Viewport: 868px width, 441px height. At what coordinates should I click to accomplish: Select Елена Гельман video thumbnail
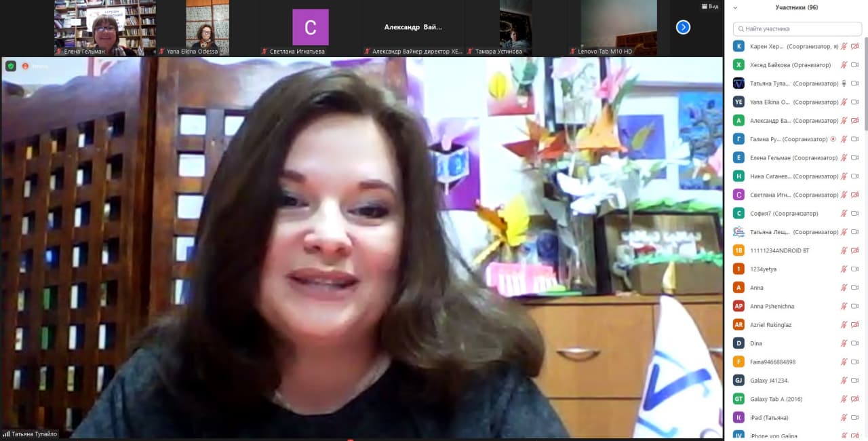(104, 27)
